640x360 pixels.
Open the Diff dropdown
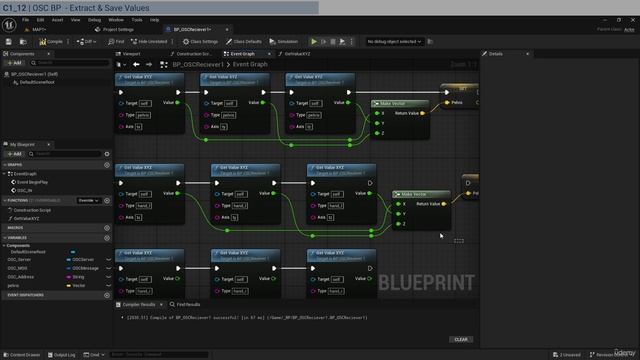(x=87, y=42)
